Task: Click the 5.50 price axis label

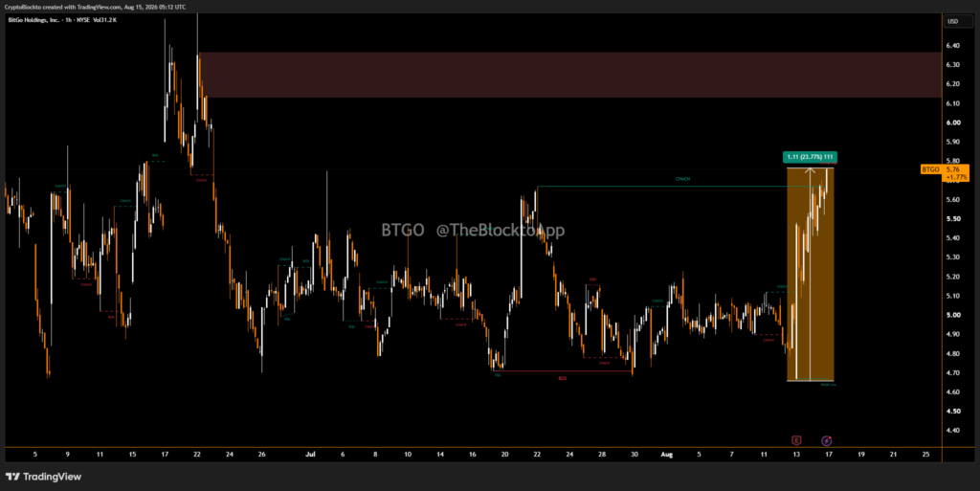Action: pyautogui.click(x=952, y=218)
